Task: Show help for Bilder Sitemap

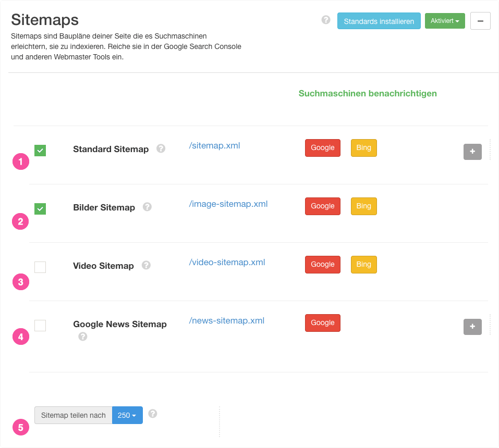Action: click(147, 207)
